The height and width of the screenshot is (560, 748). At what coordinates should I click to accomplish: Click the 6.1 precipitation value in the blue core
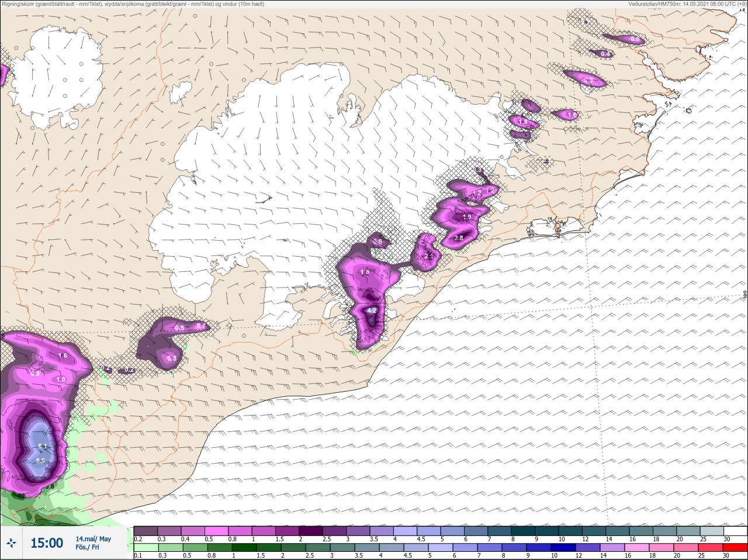pyautogui.click(x=42, y=447)
